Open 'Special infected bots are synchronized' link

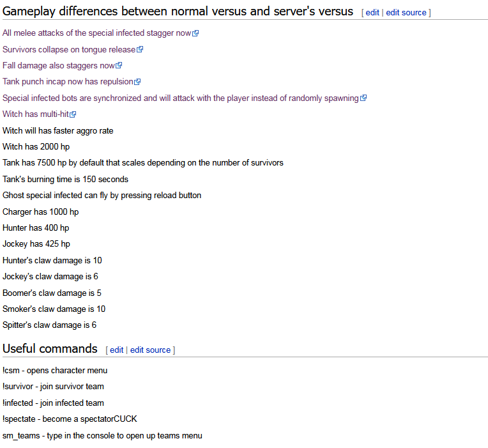[180, 98]
